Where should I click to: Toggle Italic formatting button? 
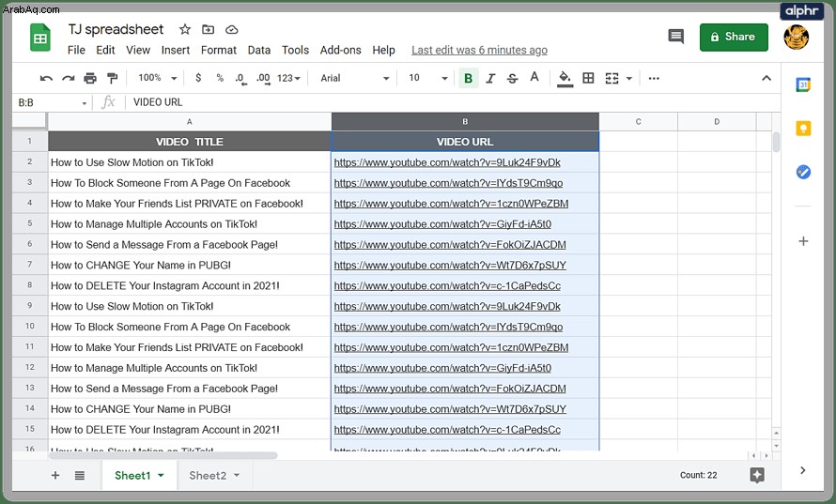pos(490,78)
